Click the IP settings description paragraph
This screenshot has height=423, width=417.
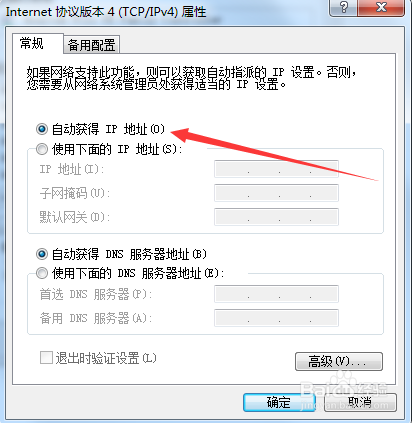point(191,78)
